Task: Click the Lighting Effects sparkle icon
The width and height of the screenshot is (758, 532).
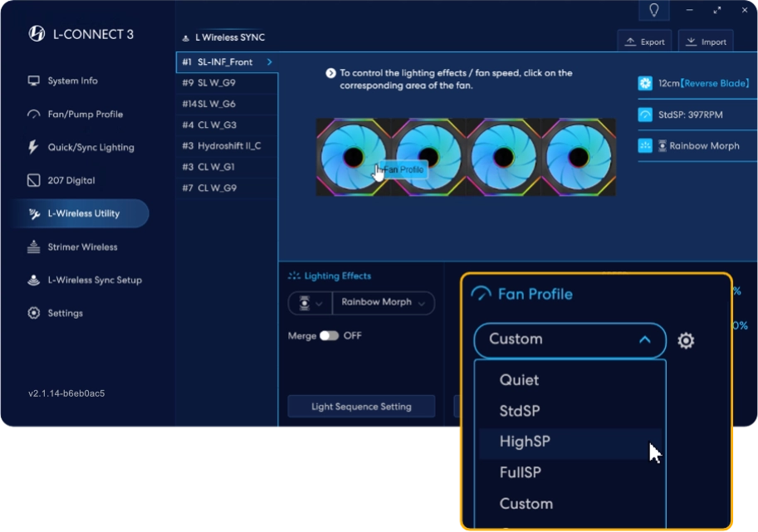Action: click(294, 276)
